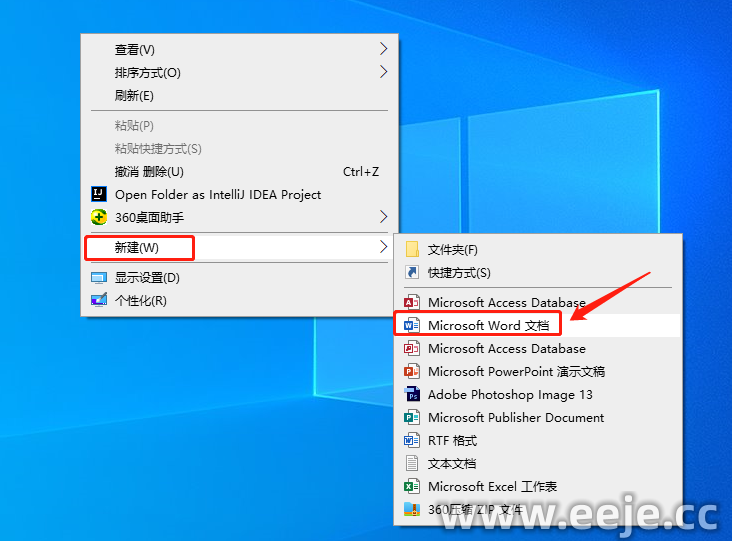The height and width of the screenshot is (541, 732).
Task: Expand the 360桌面助手 submenu chevron
Action: tap(383, 217)
